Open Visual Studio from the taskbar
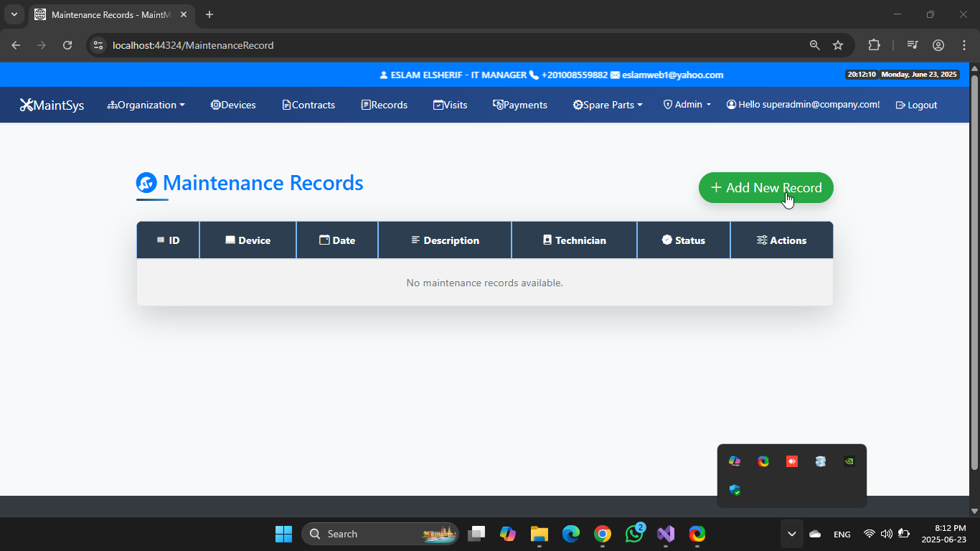This screenshot has height=551, width=980. (x=666, y=534)
